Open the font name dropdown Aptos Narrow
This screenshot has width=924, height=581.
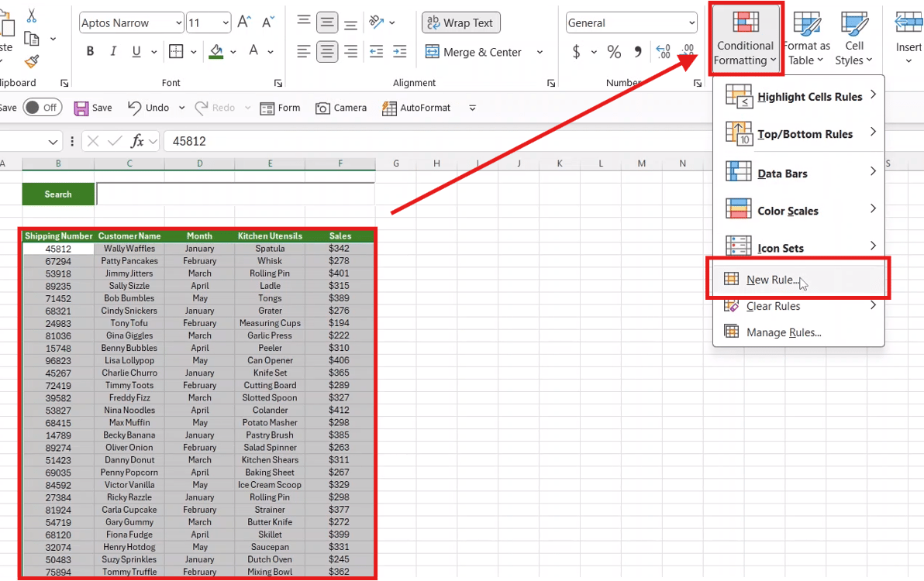tap(178, 23)
